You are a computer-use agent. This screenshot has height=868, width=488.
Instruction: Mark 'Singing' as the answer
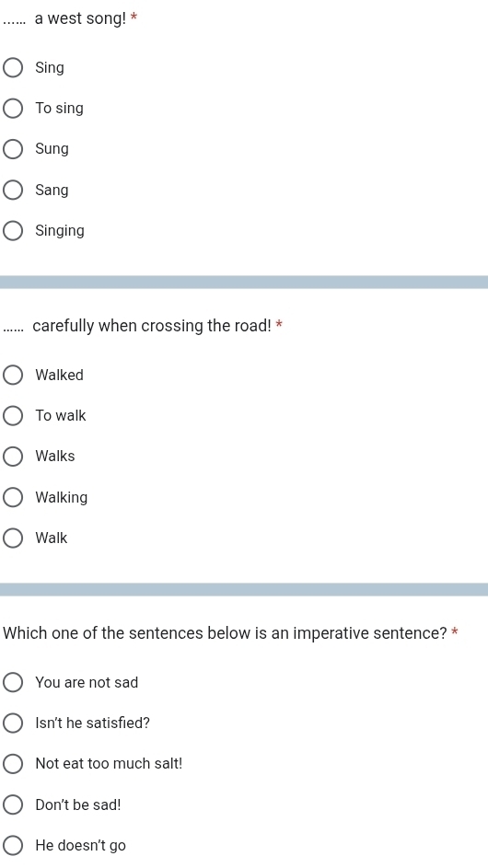13,231
